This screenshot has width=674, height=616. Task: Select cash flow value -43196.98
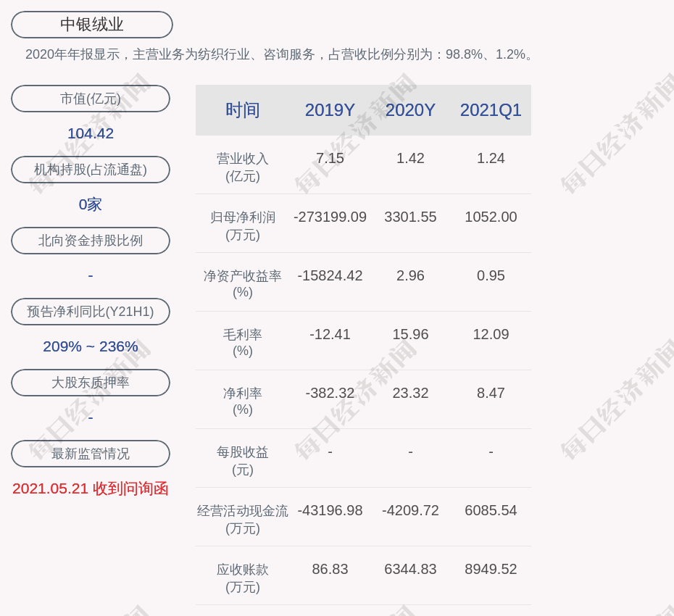pyautogui.click(x=330, y=511)
